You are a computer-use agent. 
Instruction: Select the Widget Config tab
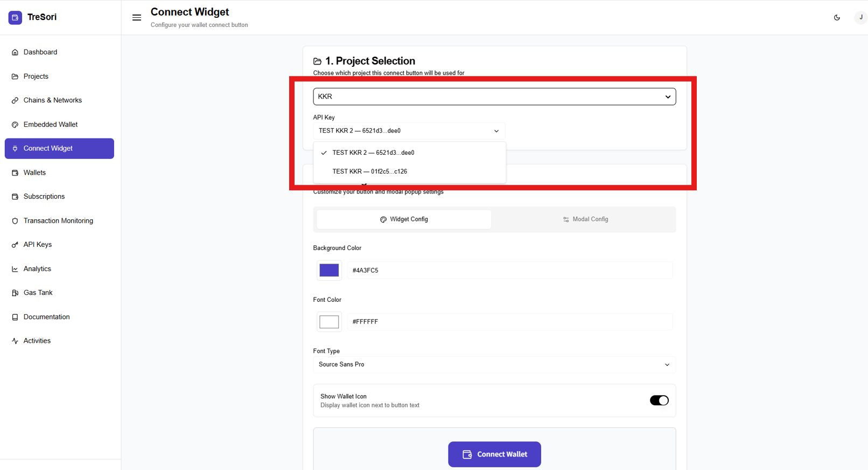click(404, 219)
